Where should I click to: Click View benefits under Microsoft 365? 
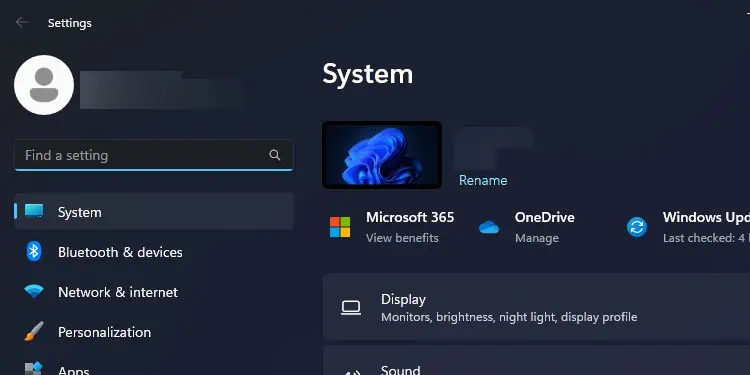click(x=402, y=238)
